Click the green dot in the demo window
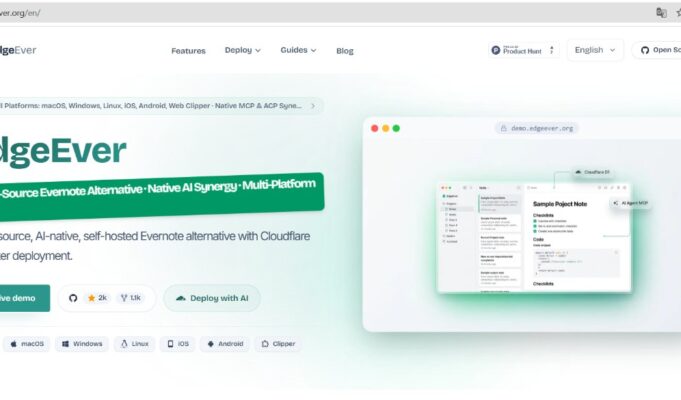 [396, 128]
